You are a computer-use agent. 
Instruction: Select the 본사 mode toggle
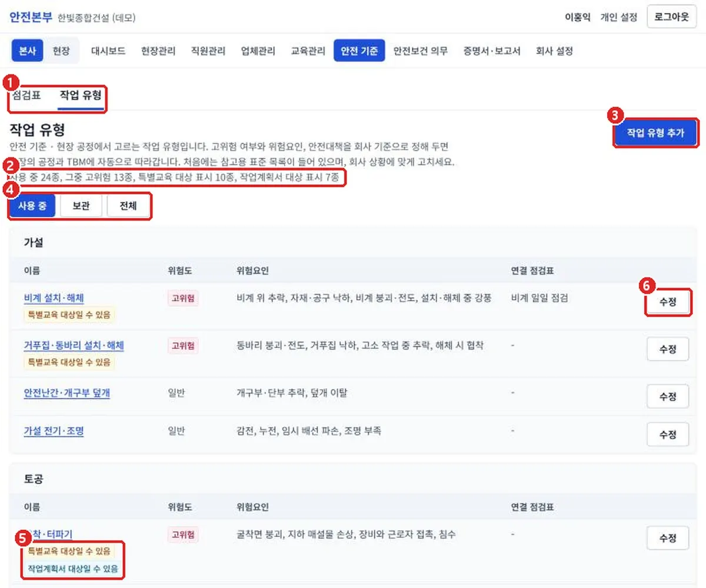coord(28,51)
